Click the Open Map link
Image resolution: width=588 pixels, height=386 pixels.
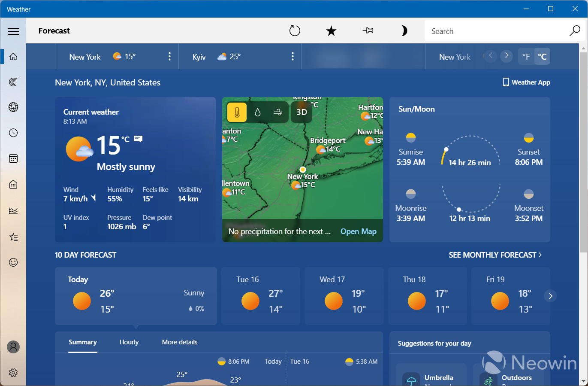click(x=358, y=231)
